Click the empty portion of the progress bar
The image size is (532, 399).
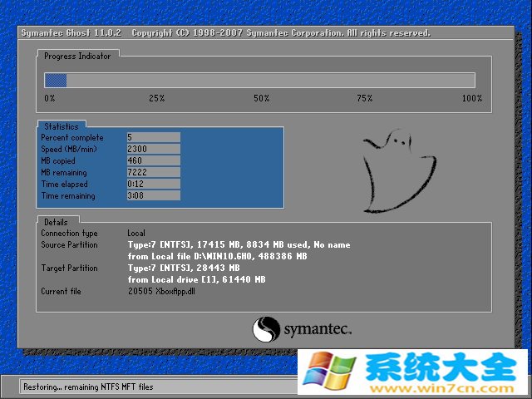[270, 80]
